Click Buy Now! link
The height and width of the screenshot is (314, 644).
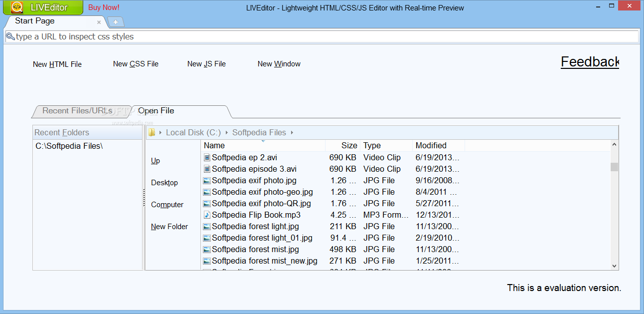pyautogui.click(x=104, y=7)
